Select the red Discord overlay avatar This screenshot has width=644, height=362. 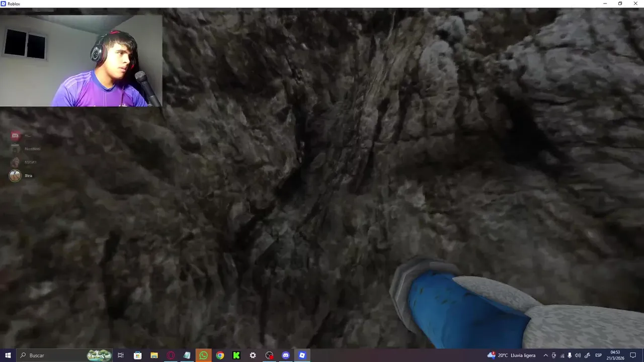(x=15, y=135)
